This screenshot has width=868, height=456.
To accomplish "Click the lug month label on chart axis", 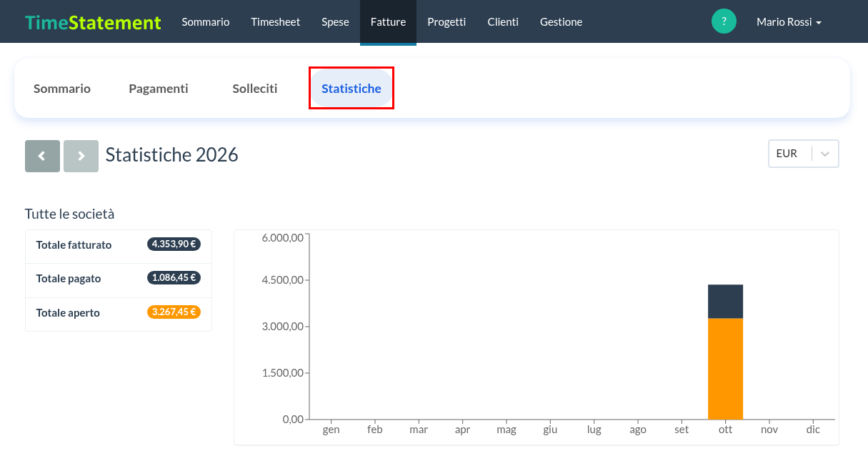I will tap(594, 430).
